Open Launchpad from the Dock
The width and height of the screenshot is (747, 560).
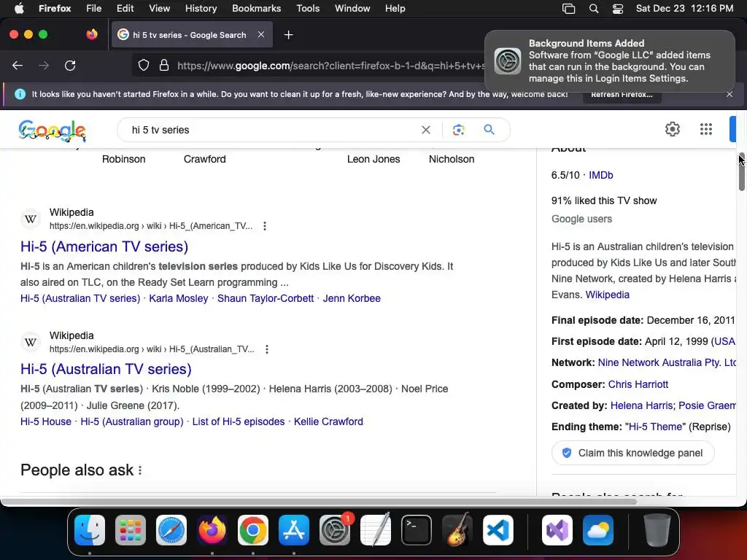tap(131, 530)
